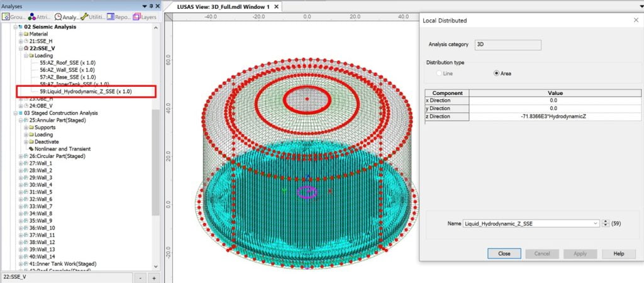
Task: Open the Groups panel tab icon
Action: pyautogui.click(x=6, y=17)
